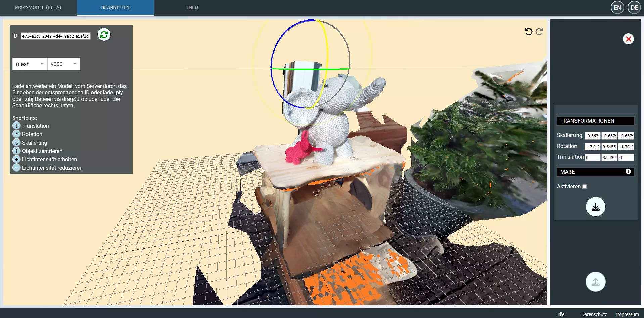Open the INFO tab
This screenshot has height=318, width=644.
(x=192, y=7)
